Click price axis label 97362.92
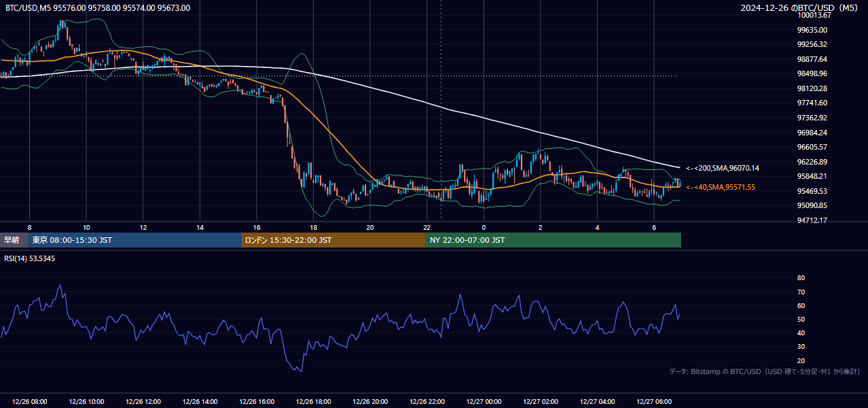Viewport: 868px width, 408px height. (x=812, y=118)
